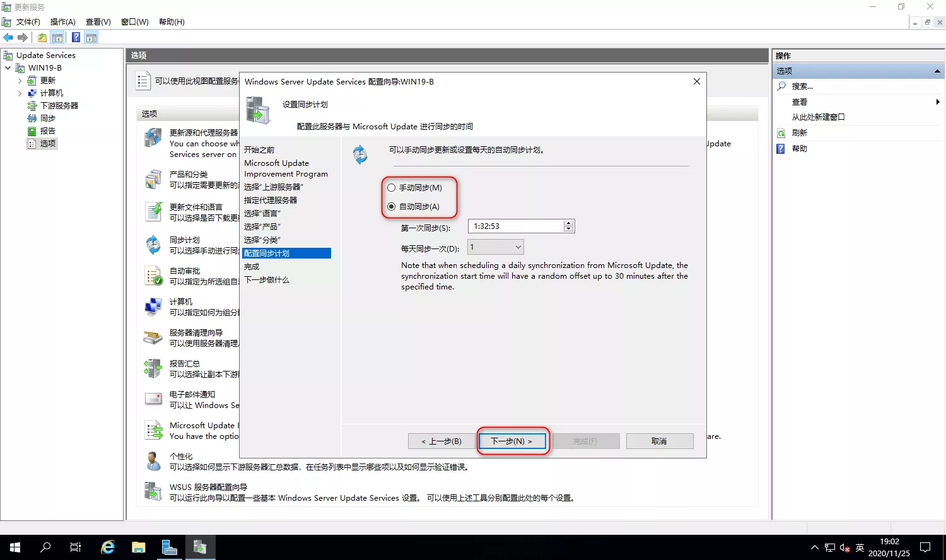Open the Action (操作) menu
The height and width of the screenshot is (560, 946).
[62, 22]
